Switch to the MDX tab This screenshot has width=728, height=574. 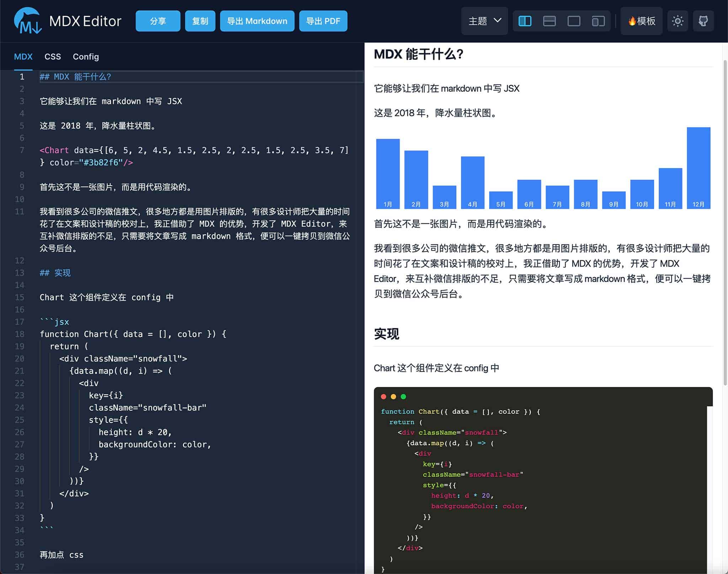pyautogui.click(x=23, y=57)
